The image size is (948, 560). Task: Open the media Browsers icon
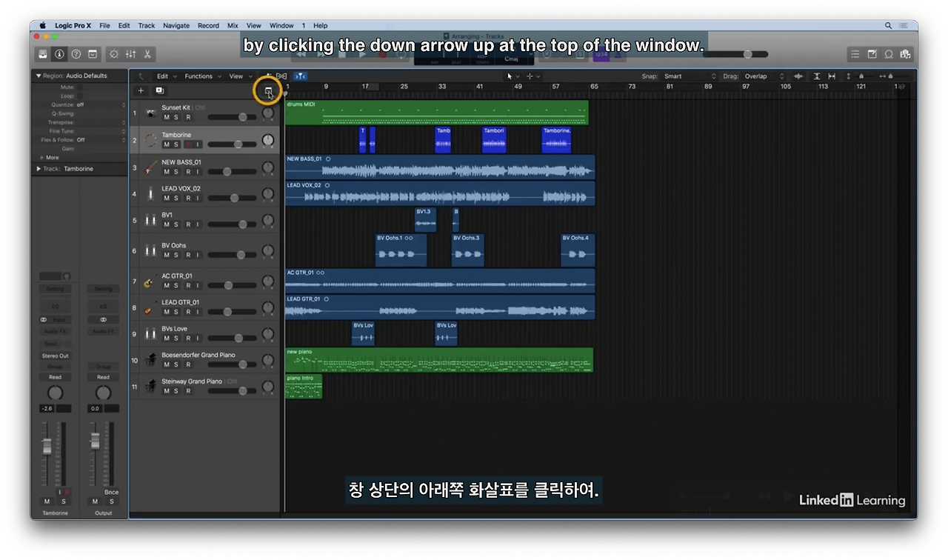905,54
